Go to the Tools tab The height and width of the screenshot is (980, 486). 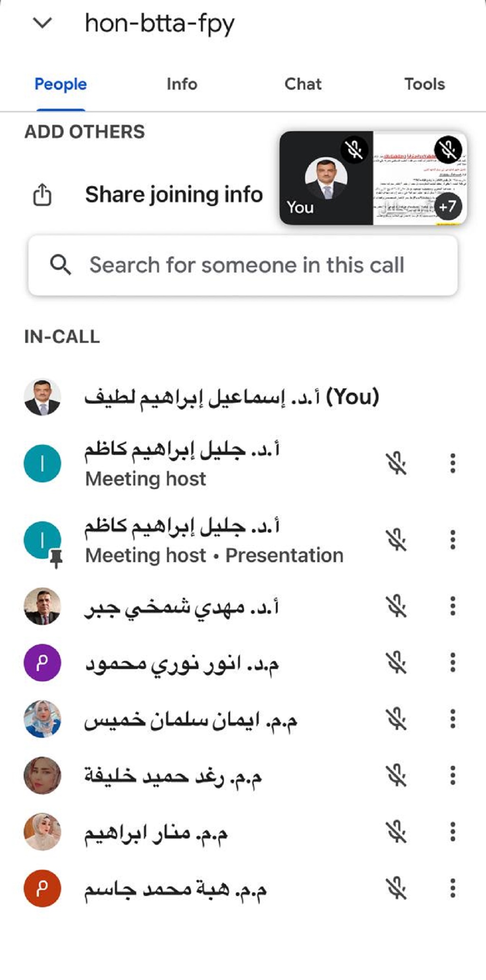[x=424, y=84]
